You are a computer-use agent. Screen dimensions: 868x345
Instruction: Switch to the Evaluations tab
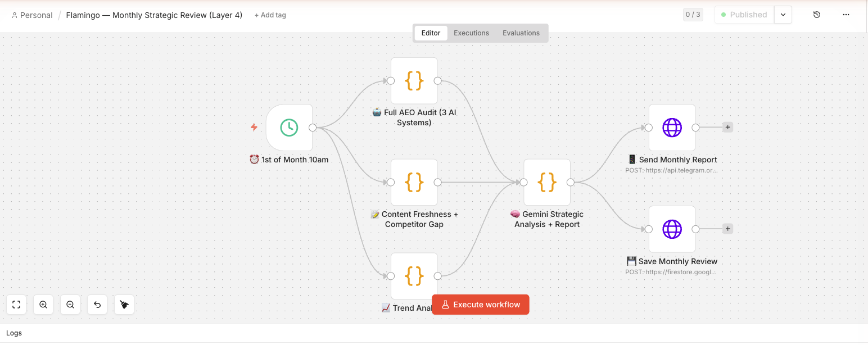pos(521,33)
